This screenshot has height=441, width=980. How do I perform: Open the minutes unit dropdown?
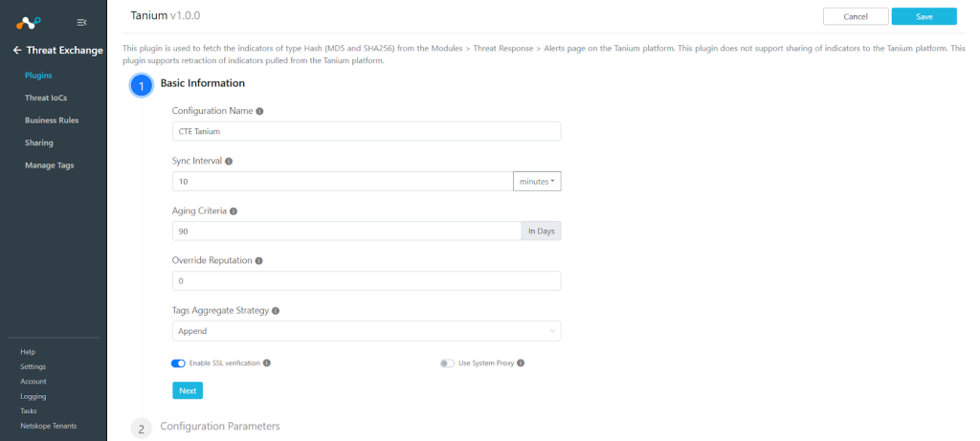(537, 181)
